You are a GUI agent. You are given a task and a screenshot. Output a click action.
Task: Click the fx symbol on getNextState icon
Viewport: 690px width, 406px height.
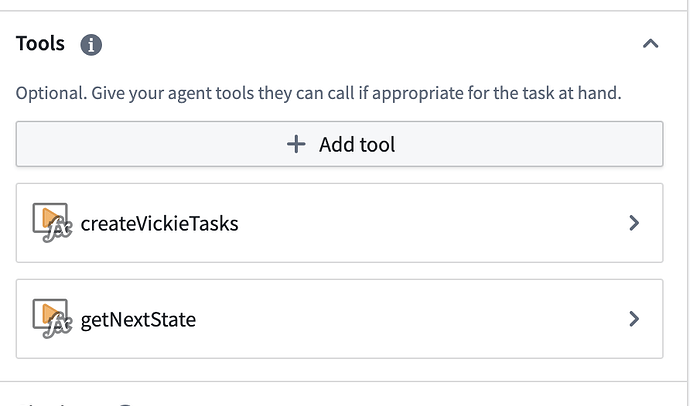point(58,327)
